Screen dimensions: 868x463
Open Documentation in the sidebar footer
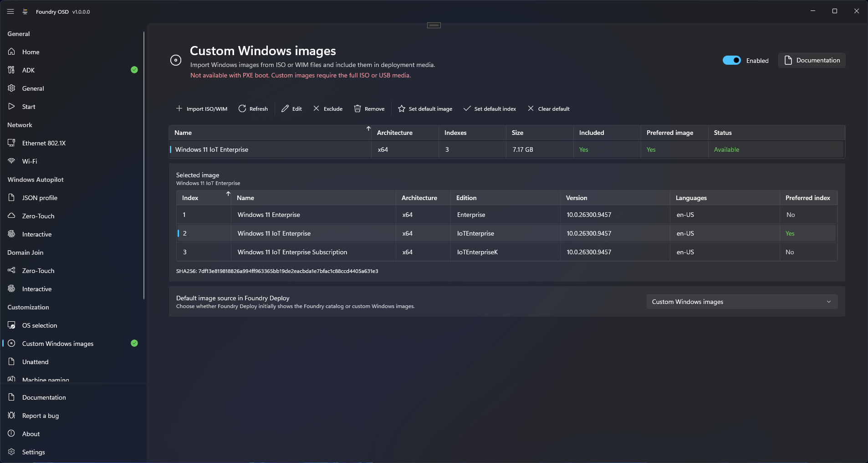(x=73, y=397)
